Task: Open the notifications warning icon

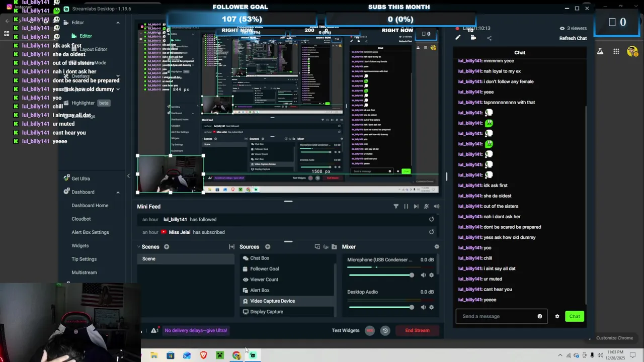Action: pos(154,330)
